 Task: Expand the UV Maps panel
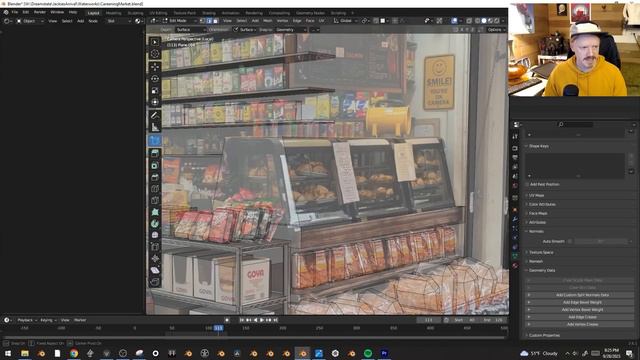click(536, 195)
